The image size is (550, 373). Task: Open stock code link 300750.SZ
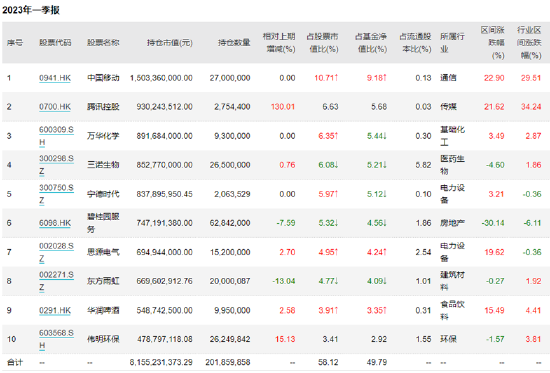pos(56,194)
